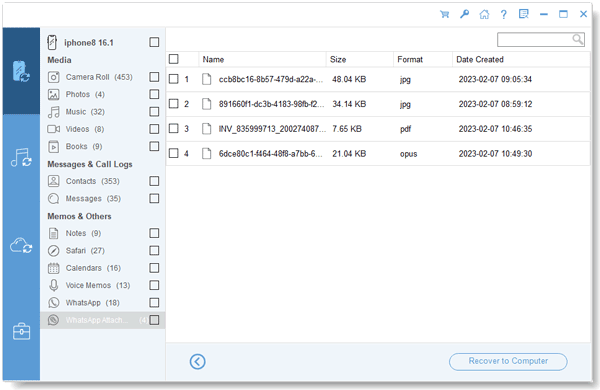Viewport: 600px width, 390px height.
Task: Click the Voice Memos microphone icon
Action: pos(54,285)
